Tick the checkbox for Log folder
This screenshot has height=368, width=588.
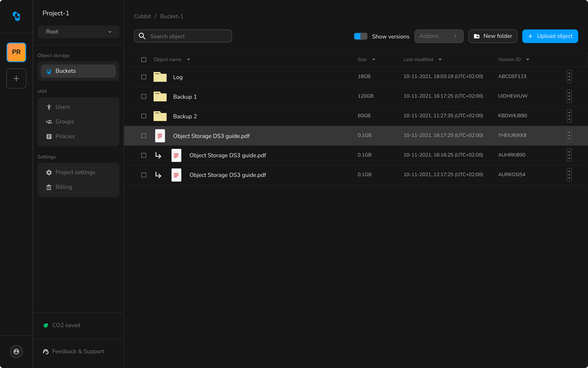[x=144, y=77]
